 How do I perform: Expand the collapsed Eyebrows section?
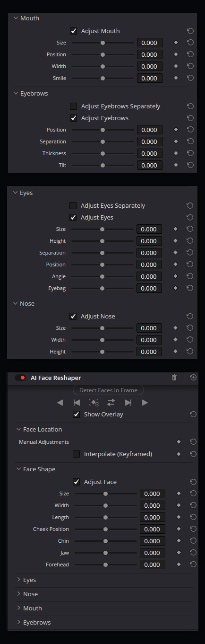pyautogui.click(x=19, y=622)
